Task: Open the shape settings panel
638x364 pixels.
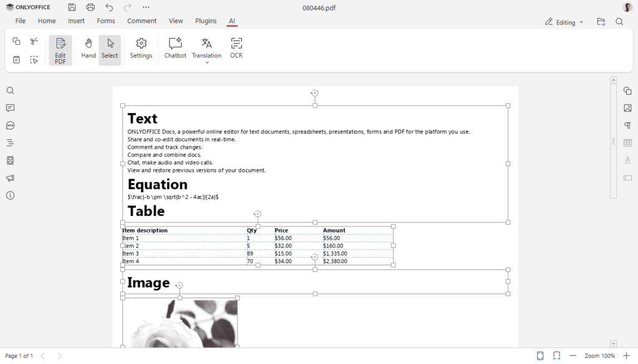Action: click(627, 90)
